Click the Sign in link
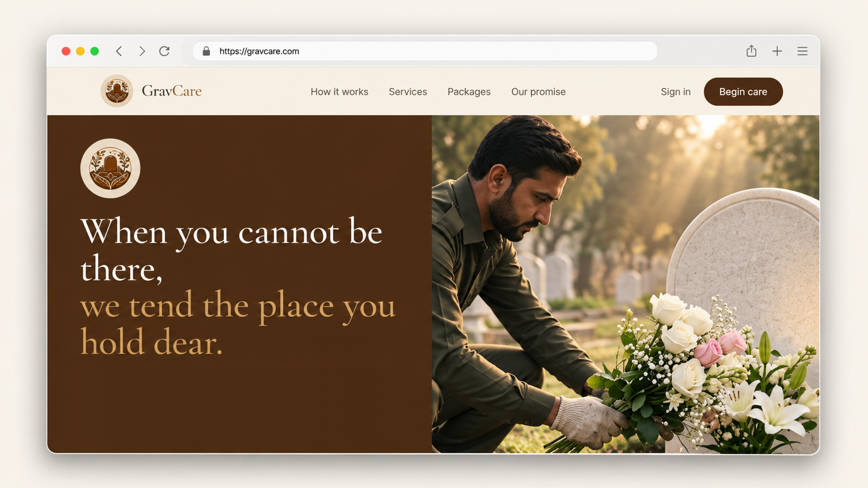868x488 pixels. 676,92
